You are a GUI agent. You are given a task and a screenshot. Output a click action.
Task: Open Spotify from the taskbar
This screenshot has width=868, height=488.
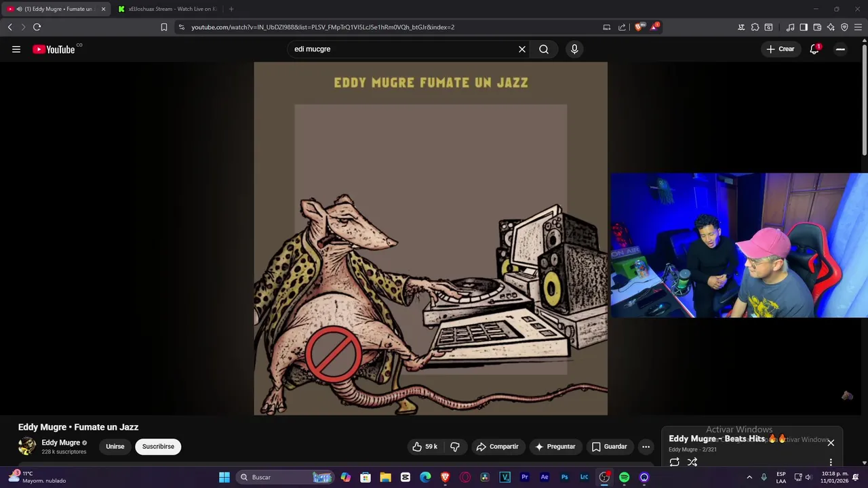(x=624, y=477)
